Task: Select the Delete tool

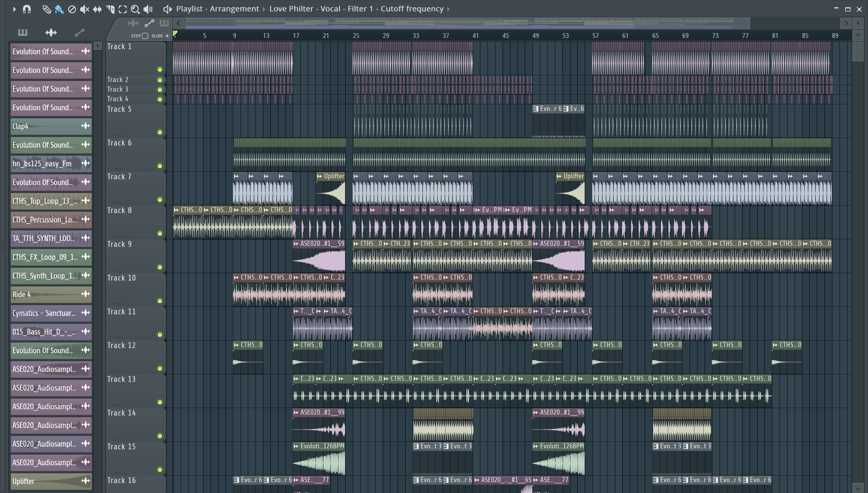Action: tap(72, 9)
